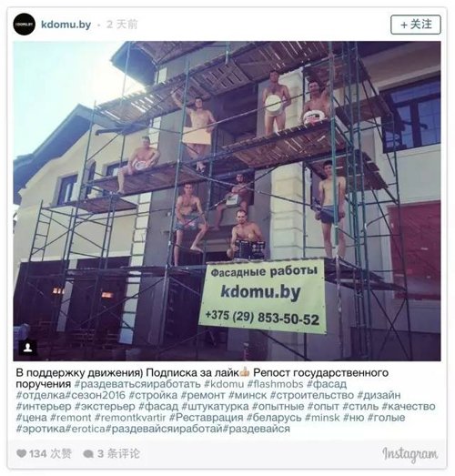Open hashtag #раздеватьсяиработать
Screen dimensions: 455x476
point(137,384)
